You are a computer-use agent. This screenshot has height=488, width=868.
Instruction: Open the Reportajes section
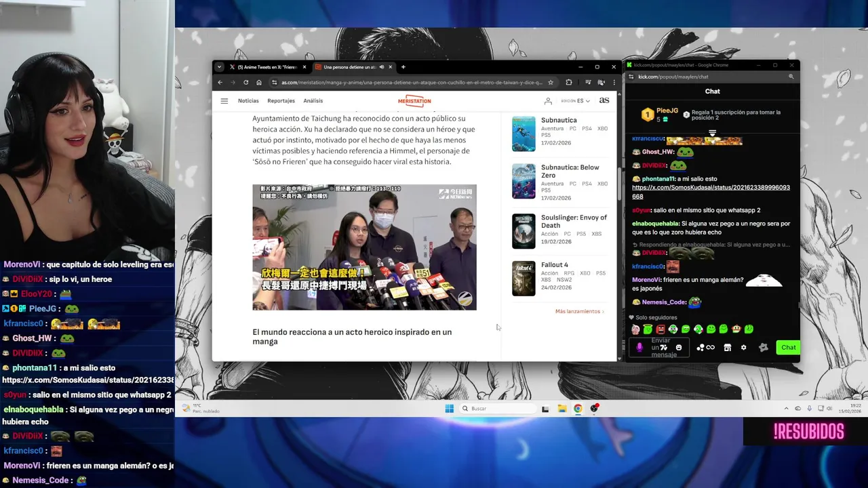tap(281, 101)
